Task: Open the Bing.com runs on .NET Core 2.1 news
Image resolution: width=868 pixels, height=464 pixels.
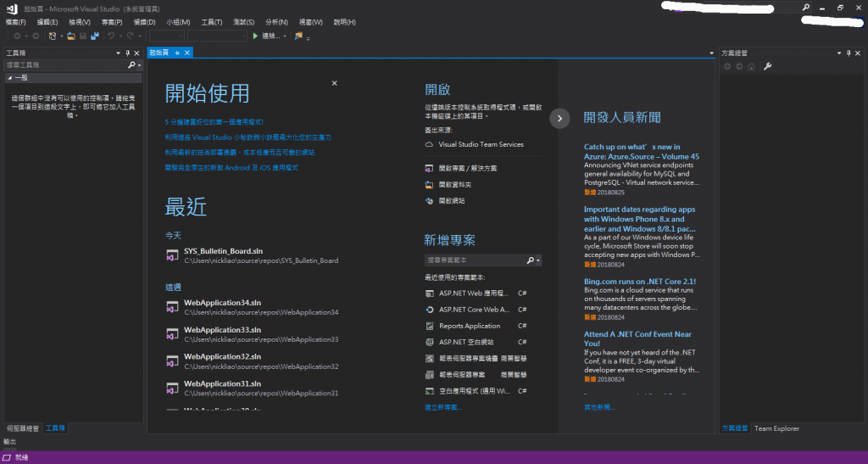Action: pyautogui.click(x=640, y=282)
